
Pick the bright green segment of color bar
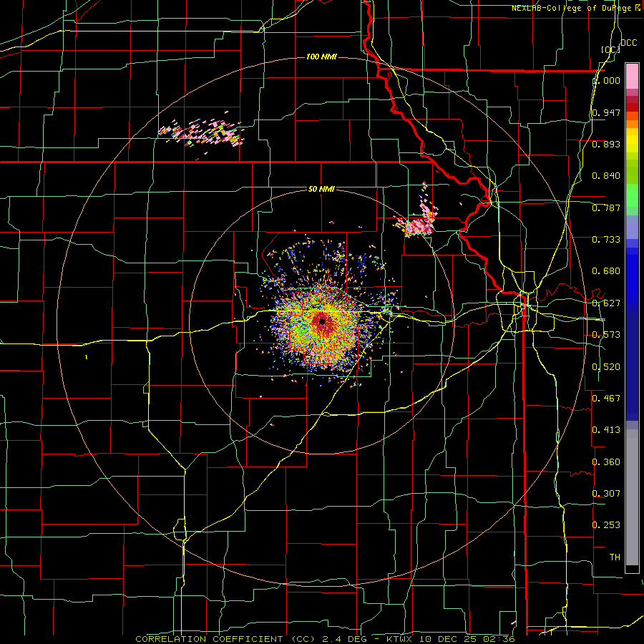coord(632,195)
